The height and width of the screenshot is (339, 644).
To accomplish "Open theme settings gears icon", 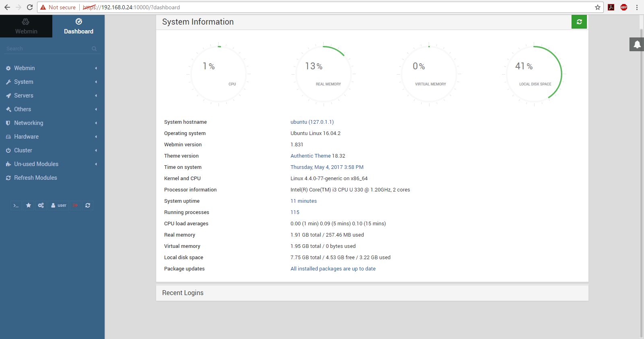I will pos(41,206).
